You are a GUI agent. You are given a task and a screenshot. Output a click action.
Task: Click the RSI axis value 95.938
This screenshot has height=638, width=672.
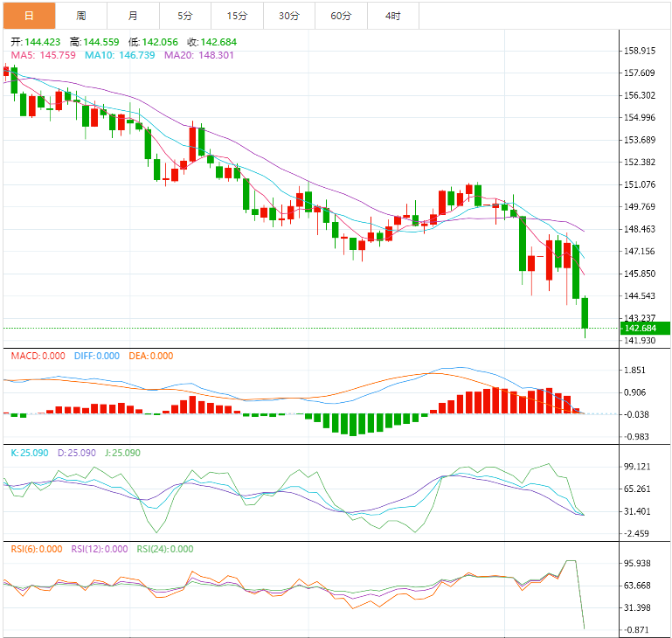[x=637, y=563]
